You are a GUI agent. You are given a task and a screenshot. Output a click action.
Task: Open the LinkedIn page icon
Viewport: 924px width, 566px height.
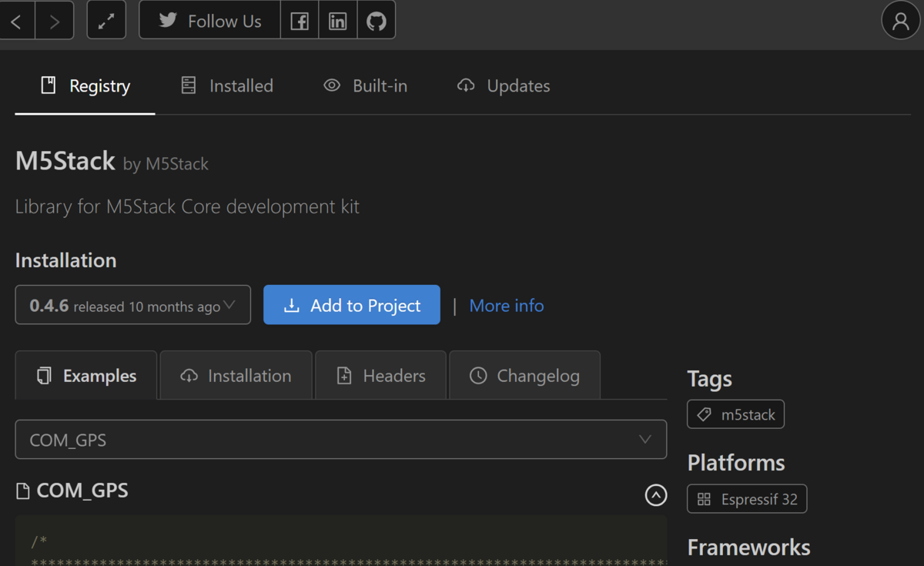pos(337,20)
